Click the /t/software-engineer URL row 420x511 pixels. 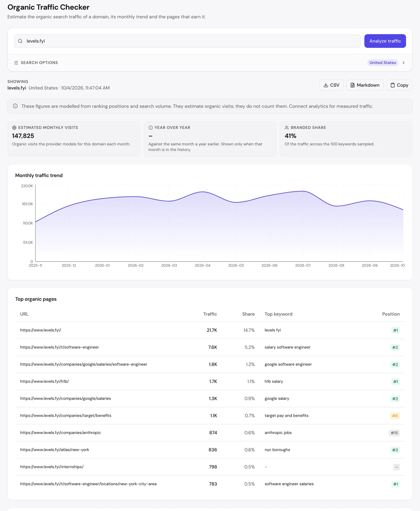tap(60, 347)
